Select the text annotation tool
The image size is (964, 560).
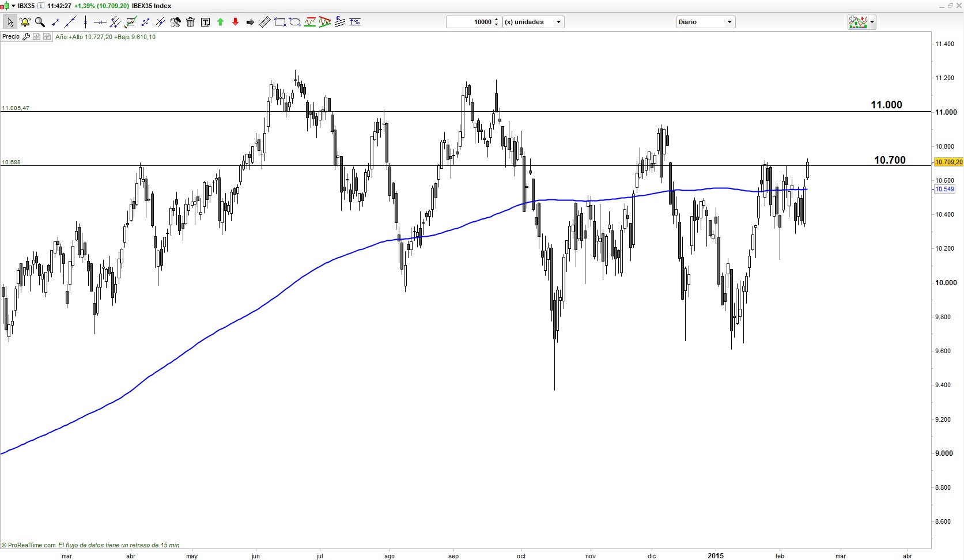click(x=205, y=22)
